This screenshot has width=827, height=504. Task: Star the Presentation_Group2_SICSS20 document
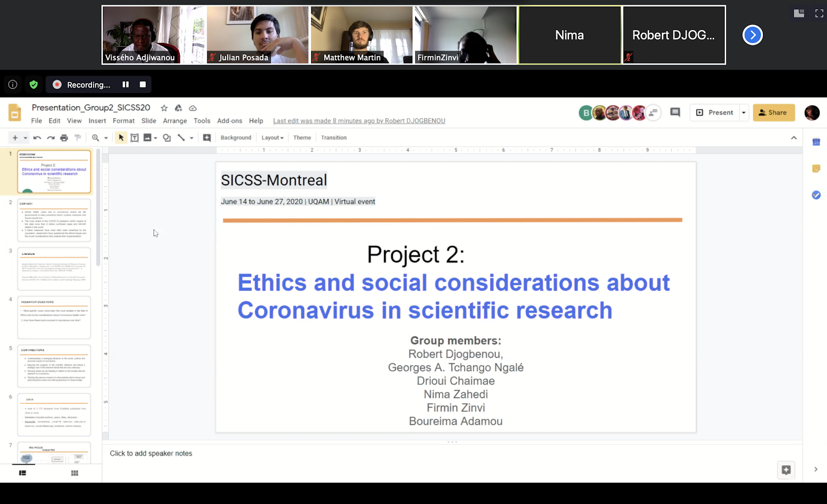164,108
